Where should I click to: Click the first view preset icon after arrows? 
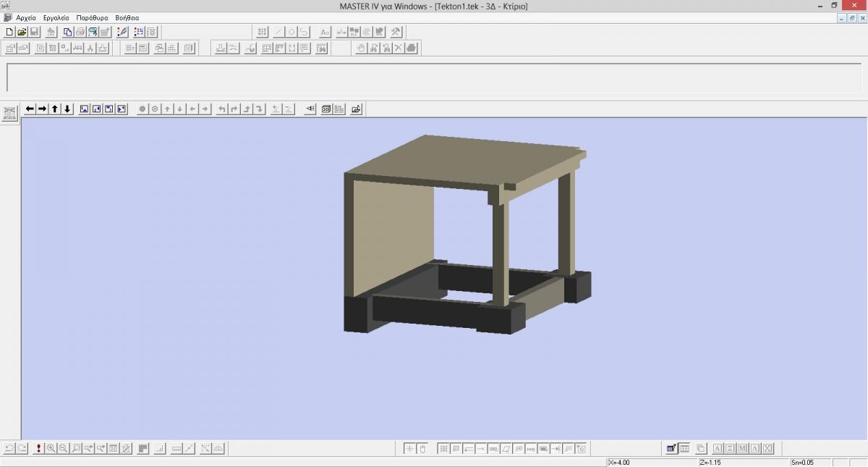[85, 109]
